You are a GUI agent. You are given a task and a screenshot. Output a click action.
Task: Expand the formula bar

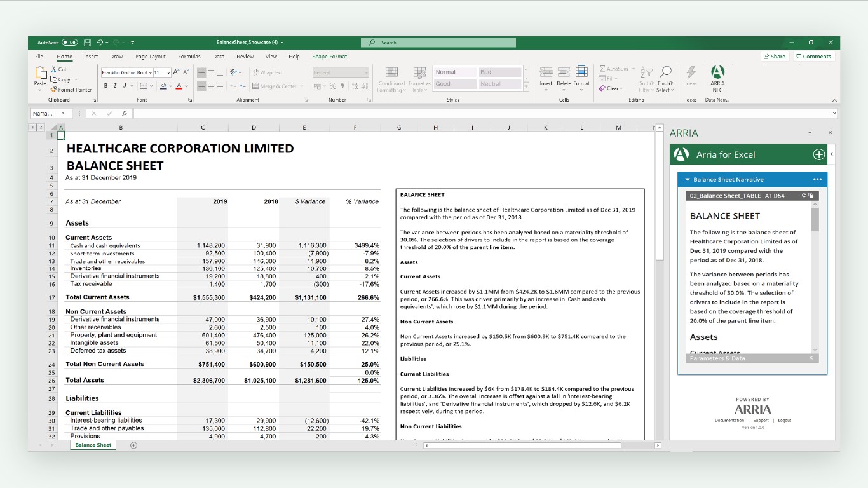coord(835,114)
